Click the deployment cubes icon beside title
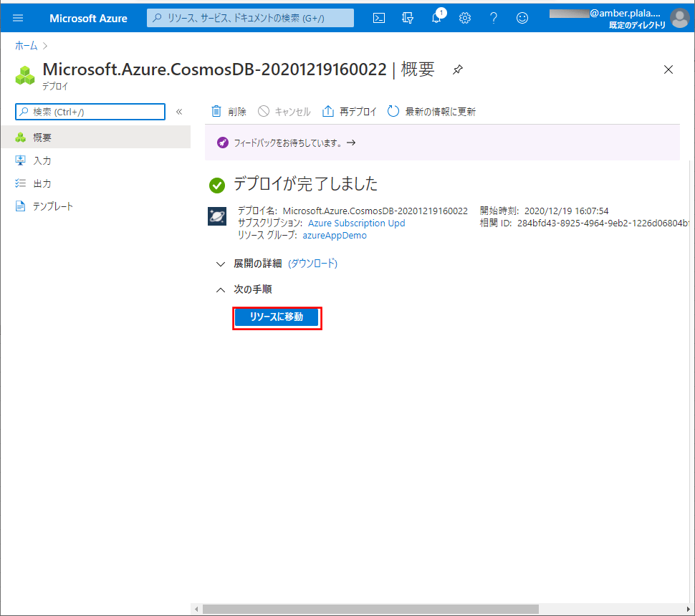 click(25, 75)
